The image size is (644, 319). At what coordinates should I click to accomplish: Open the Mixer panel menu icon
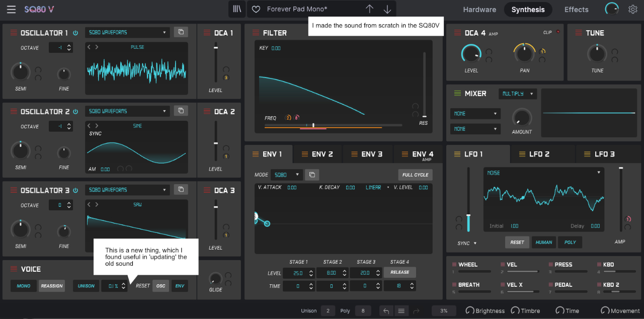pos(457,93)
